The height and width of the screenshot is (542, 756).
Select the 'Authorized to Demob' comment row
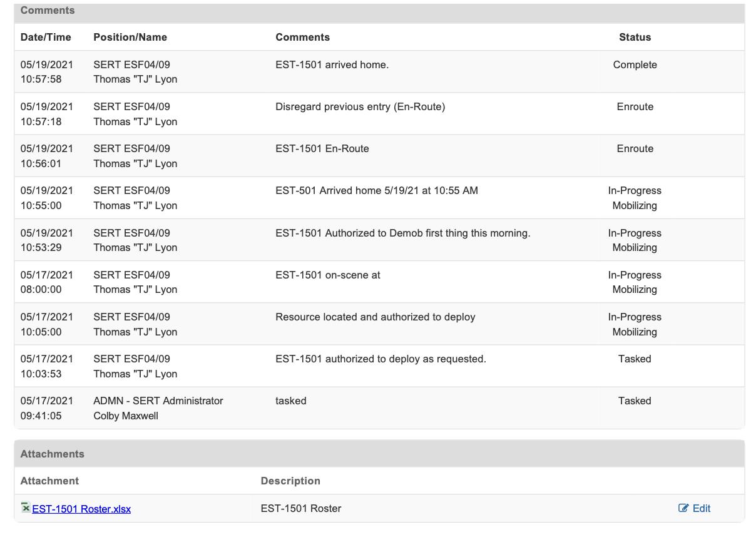(x=402, y=233)
